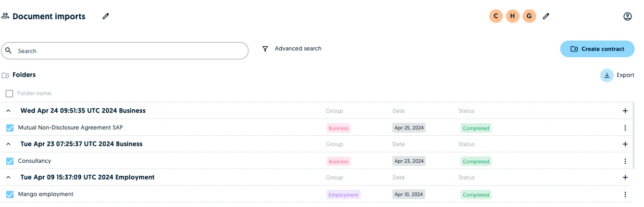Click the Export label
Image resolution: width=644 pixels, height=207 pixels.
pyautogui.click(x=625, y=75)
